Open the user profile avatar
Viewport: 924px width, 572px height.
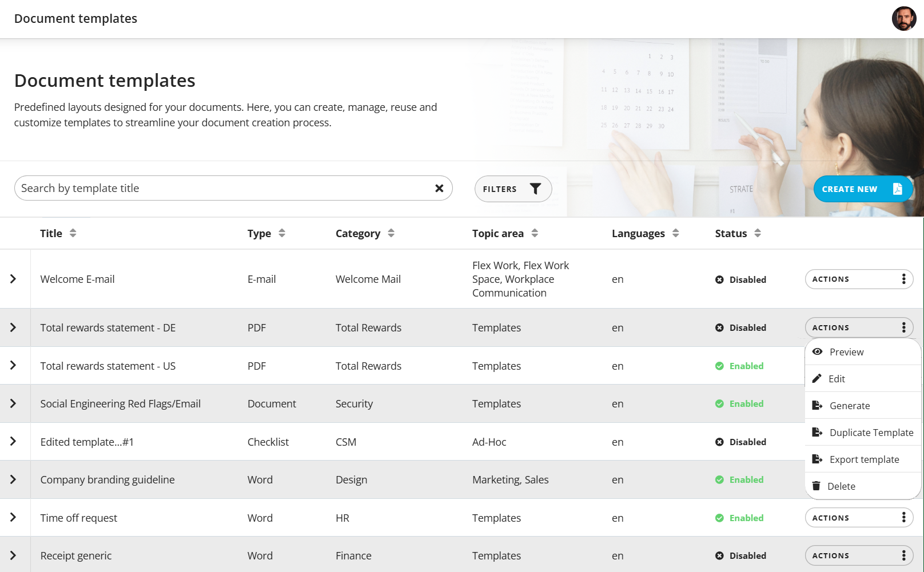click(x=904, y=19)
